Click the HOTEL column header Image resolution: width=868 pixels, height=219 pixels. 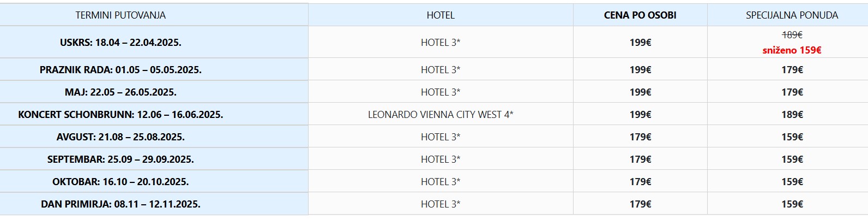[441, 15]
